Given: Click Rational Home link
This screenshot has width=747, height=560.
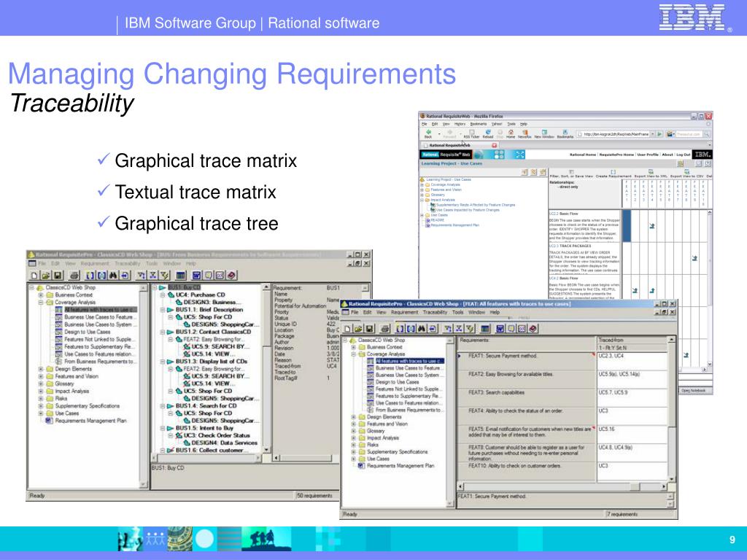Looking at the screenshot, I should [x=583, y=155].
